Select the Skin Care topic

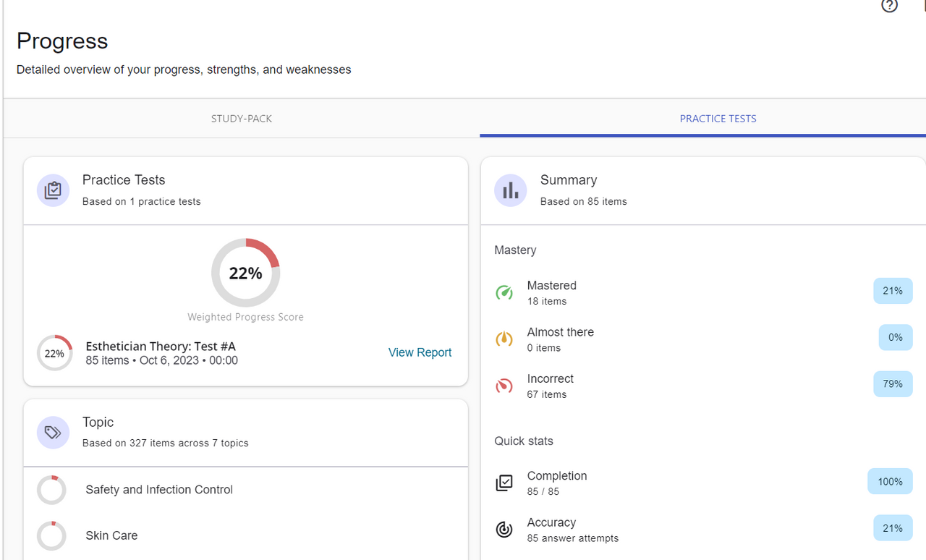coord(111,536)
